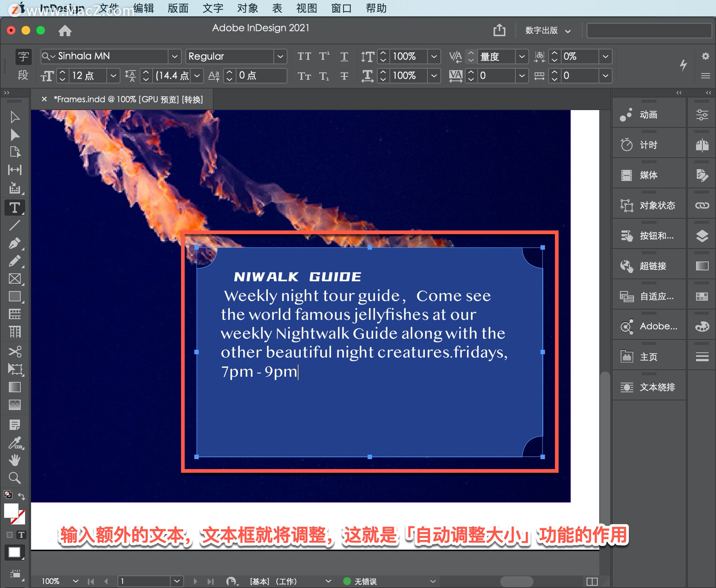Open the 文字 menu

point(213,8)
